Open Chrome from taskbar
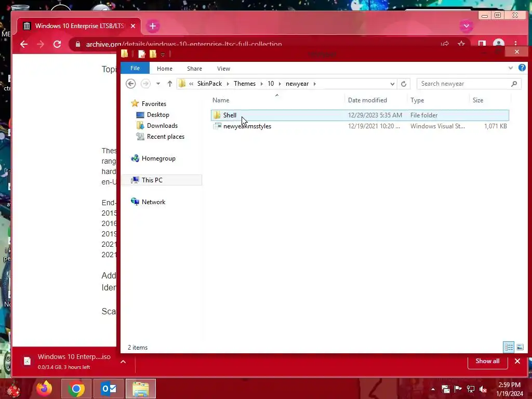 (x=76, y=389)
